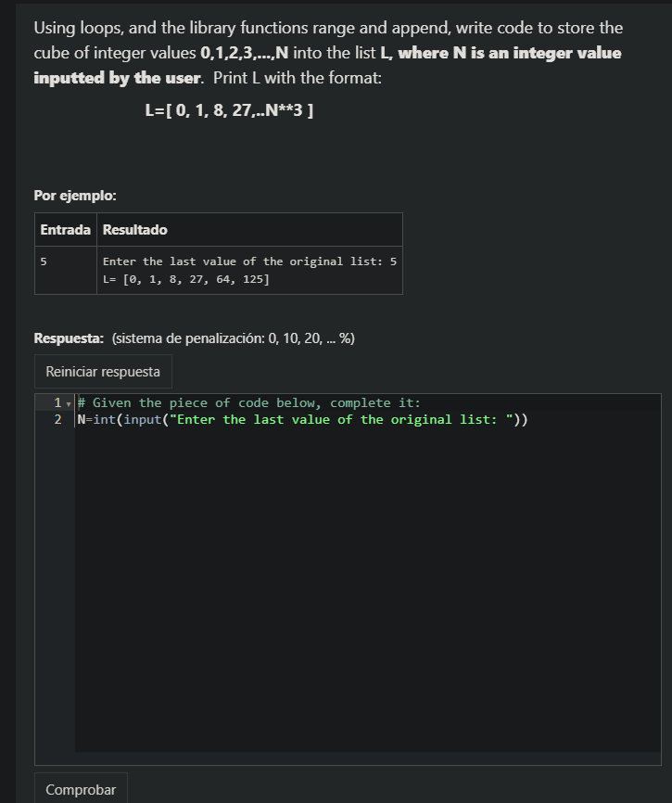Click the result line 'L= [0, 1, 8, 27, 64, 125]'
The image size is (672, 803).
click(185, 279)
